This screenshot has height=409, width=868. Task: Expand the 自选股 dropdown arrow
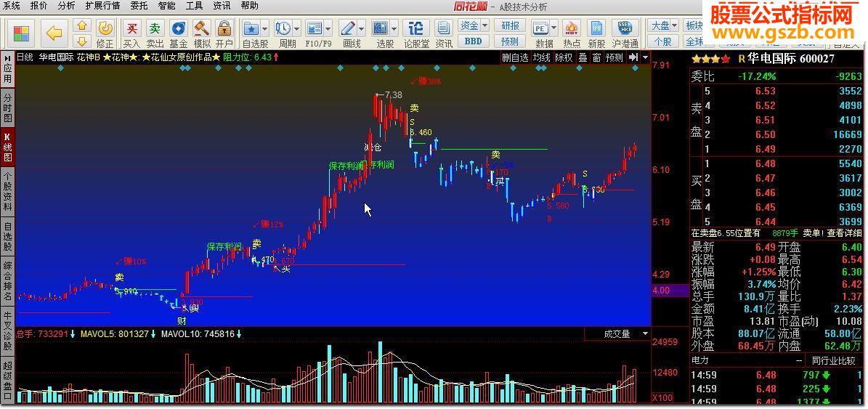(264, 28)
